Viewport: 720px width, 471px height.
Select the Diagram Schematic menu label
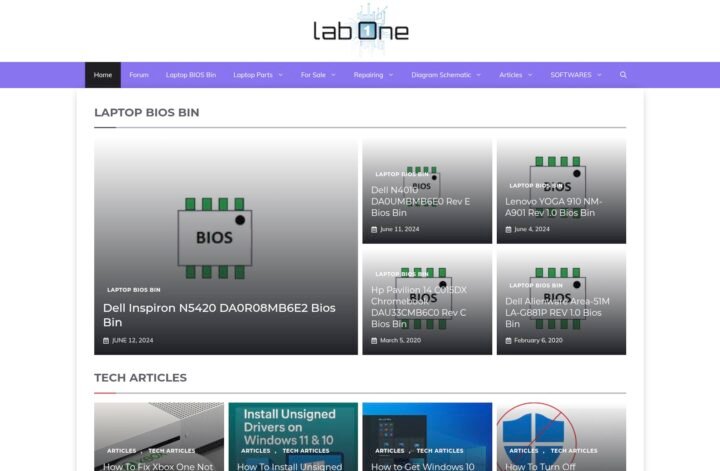pyautogui.click(x=441, y=75)
